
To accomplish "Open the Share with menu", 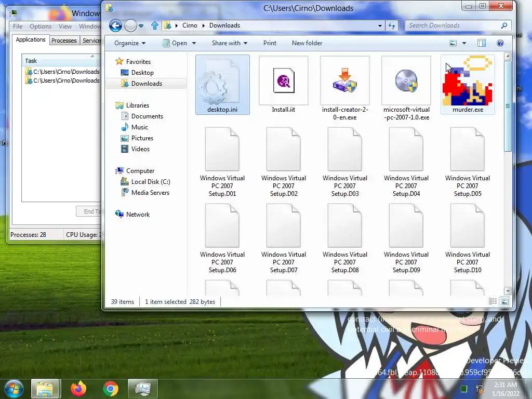I will point(230,43).
